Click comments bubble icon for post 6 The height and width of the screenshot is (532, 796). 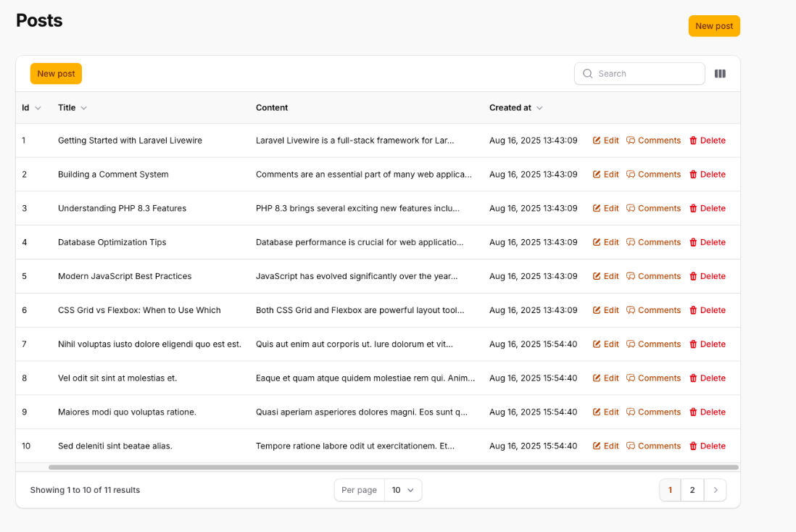click(x=631, y=310)
